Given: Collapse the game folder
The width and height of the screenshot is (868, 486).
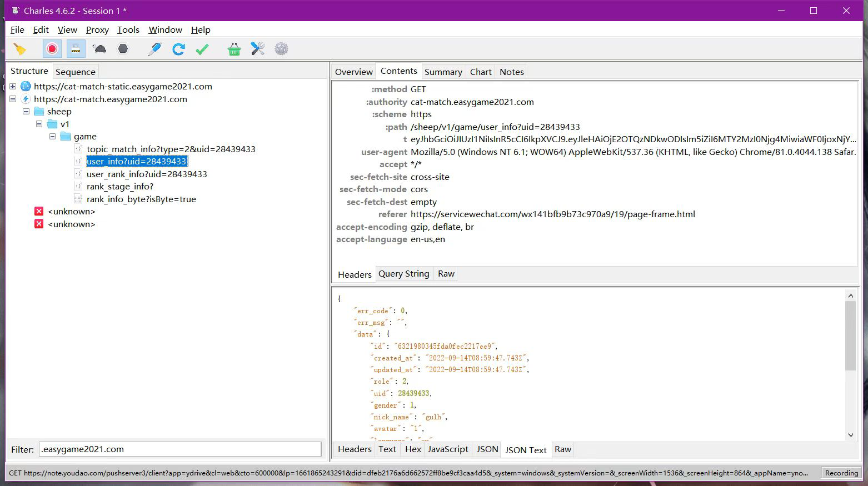Looking at the screenshot, I should (x=53, y=137).
